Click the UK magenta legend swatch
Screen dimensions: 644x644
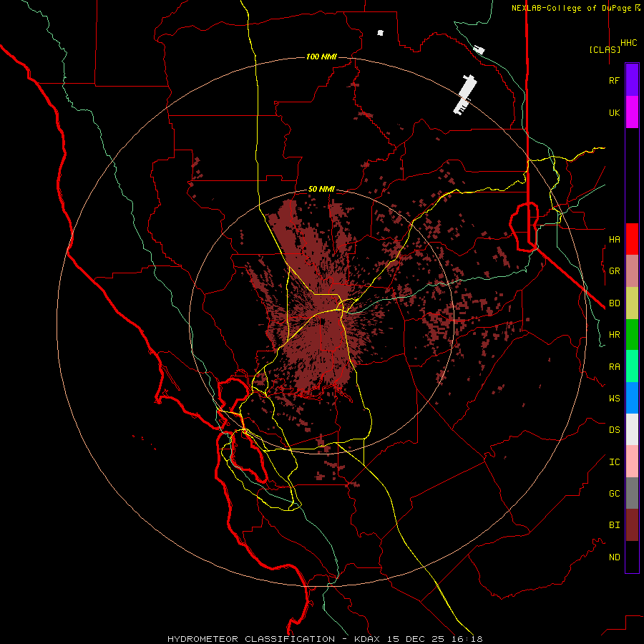pos(632,112)
